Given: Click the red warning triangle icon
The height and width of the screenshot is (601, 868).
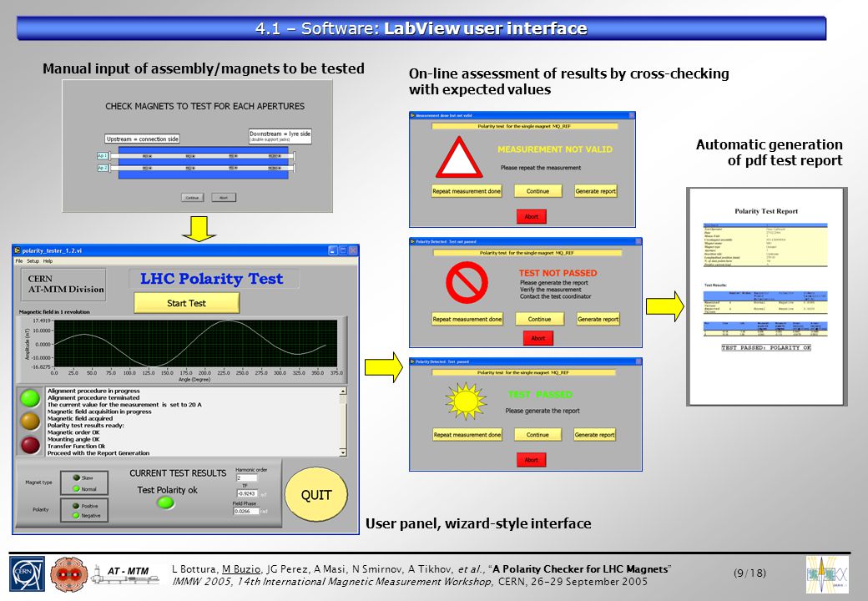Looking at the screenshot, I should coord(459,159).
